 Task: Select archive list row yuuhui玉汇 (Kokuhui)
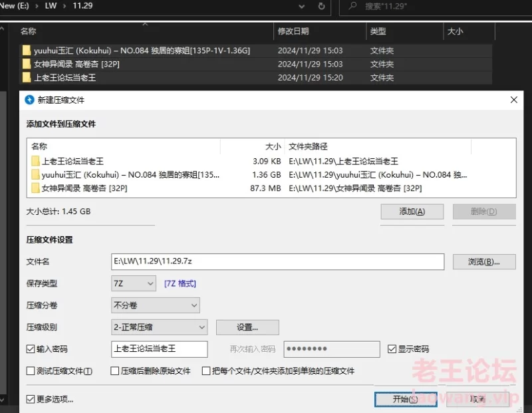pos(271,174)
